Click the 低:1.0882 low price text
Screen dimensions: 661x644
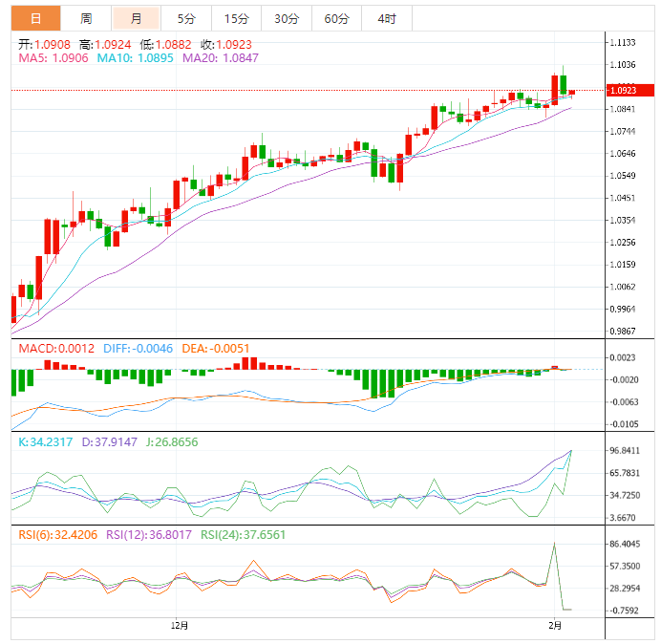click(x=165, y=44)
